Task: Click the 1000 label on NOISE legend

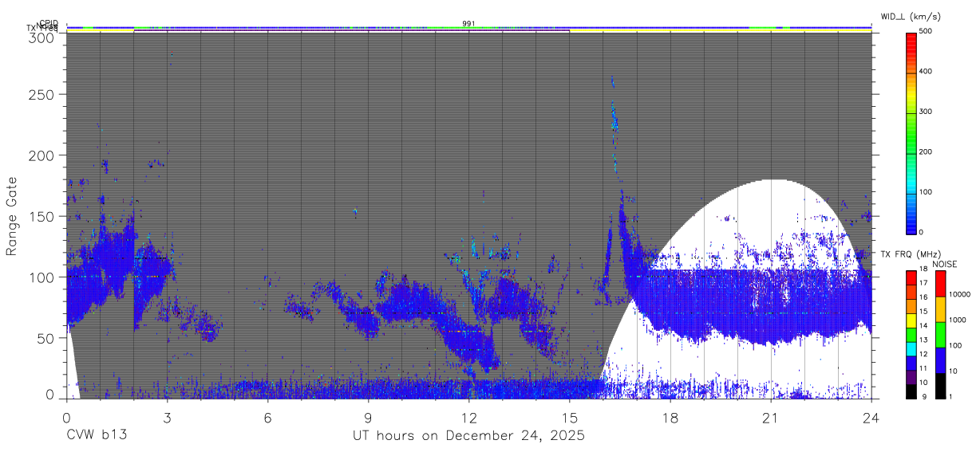Action: point(958,320)
